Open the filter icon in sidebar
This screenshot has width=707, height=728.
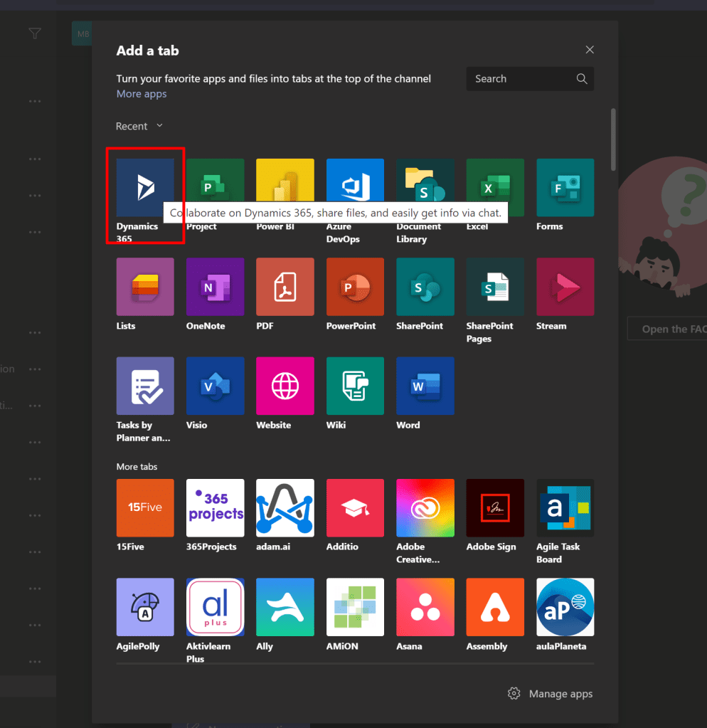click(35, 33)
